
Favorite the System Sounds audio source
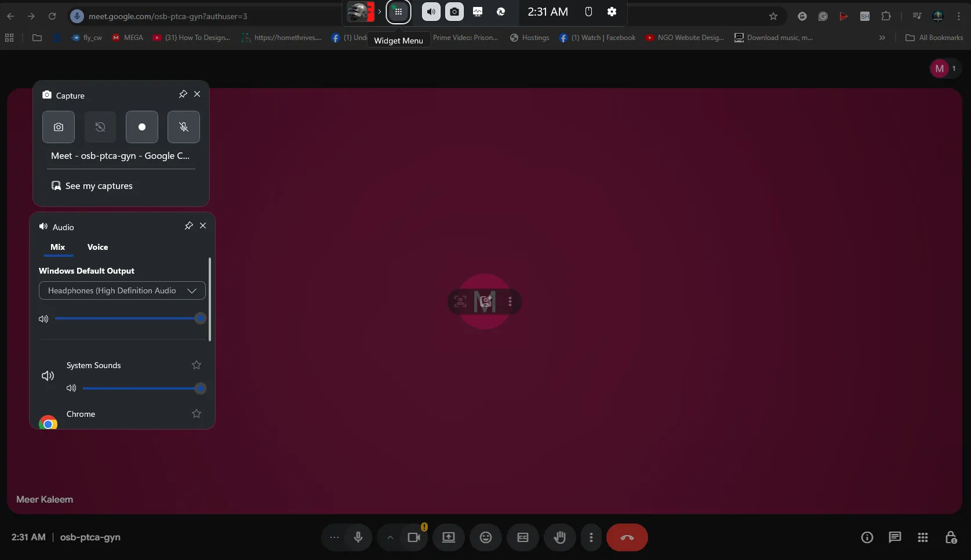[197, 365]
